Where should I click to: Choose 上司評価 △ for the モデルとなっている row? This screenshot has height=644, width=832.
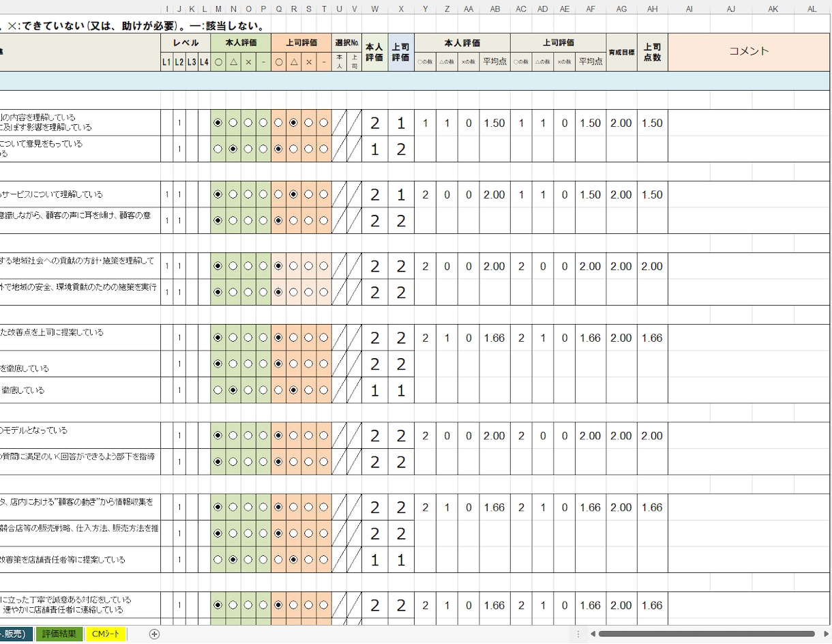pos(293,435)
